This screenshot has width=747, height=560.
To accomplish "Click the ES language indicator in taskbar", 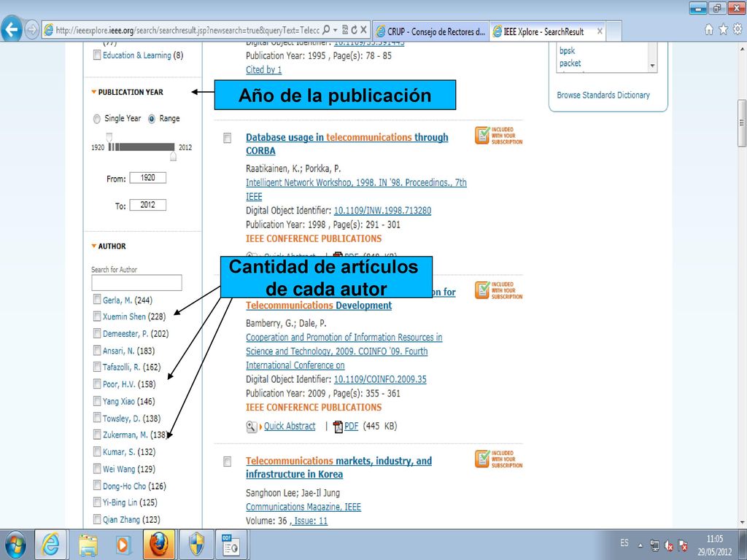I will pyautogui.click(x=624, y=543).
